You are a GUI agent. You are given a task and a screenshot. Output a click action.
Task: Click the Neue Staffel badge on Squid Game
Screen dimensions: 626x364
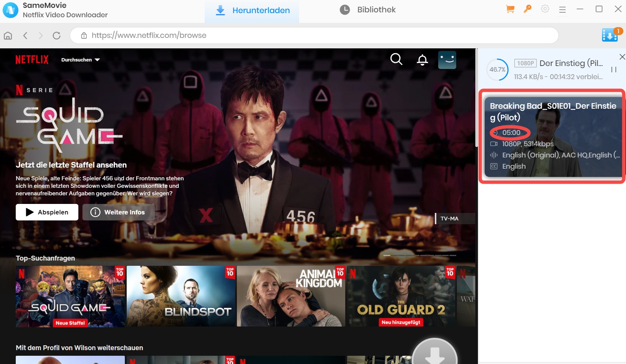(70, 323)
